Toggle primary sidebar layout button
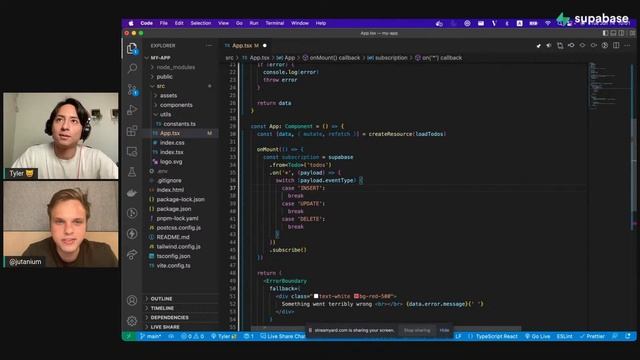Image resolution: width=640 pixels, height=360 pixels. (x=605, y=33)
